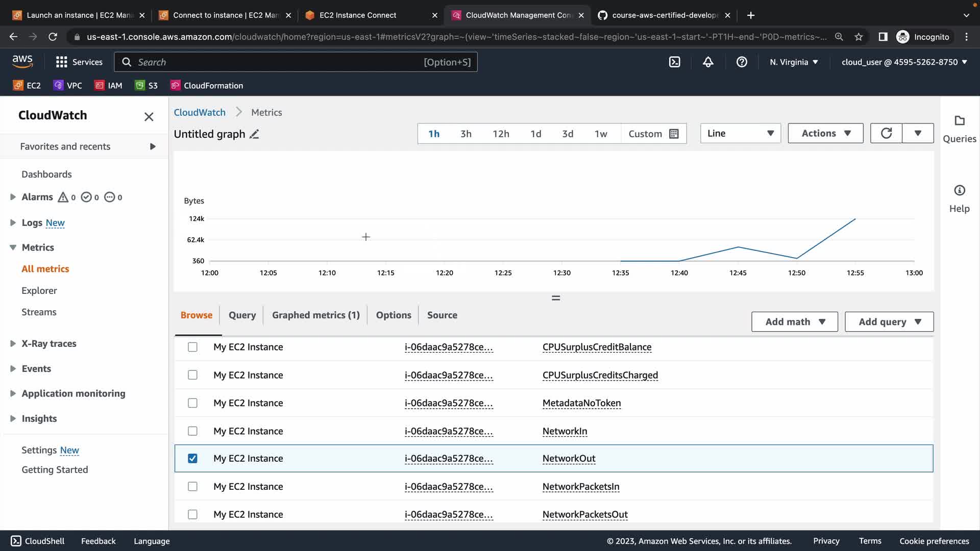
Task: Open the Queries panel folder icon
Action: 959,121
